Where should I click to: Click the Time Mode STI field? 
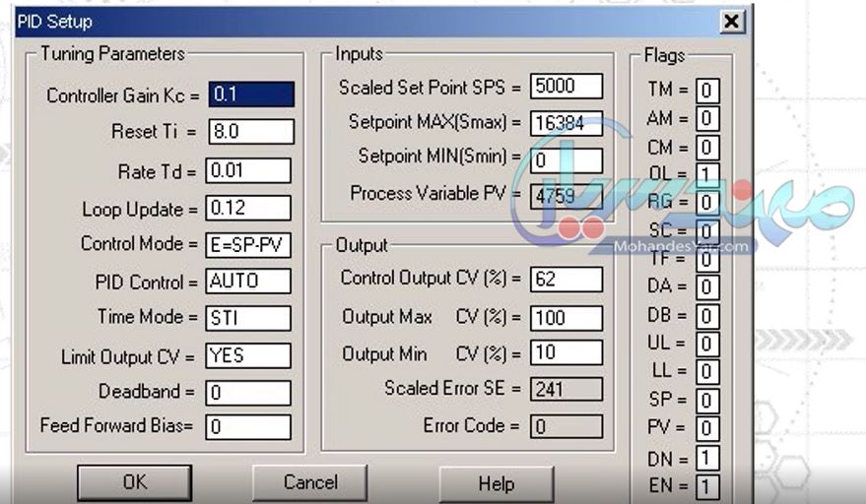248,318
